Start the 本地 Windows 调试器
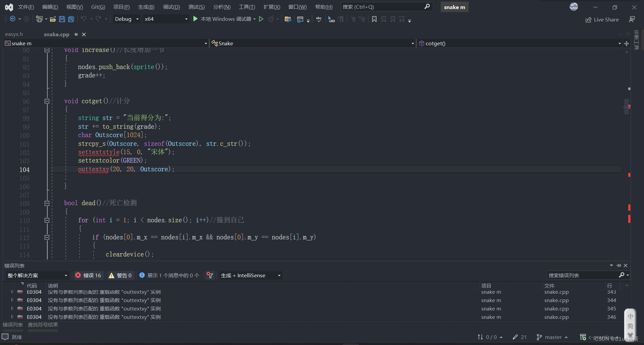Image resolution: width=644 pixels, height=345 pixels. coord(224,19)
